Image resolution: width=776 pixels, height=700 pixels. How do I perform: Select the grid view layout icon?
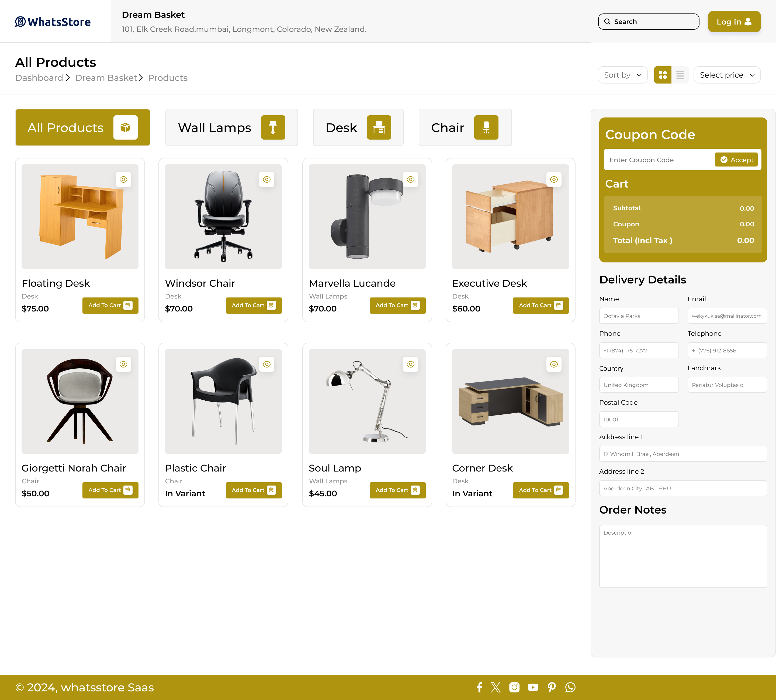point(663,75)
